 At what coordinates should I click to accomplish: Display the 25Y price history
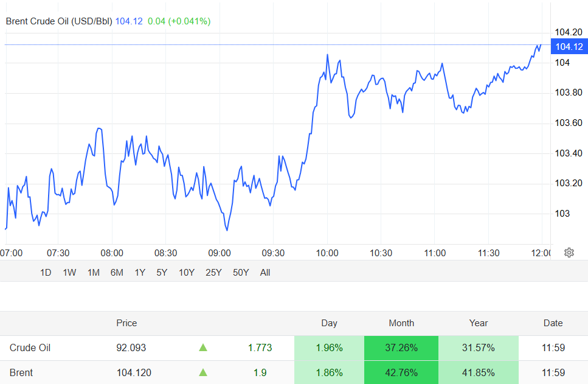click(x=213, y=273)
